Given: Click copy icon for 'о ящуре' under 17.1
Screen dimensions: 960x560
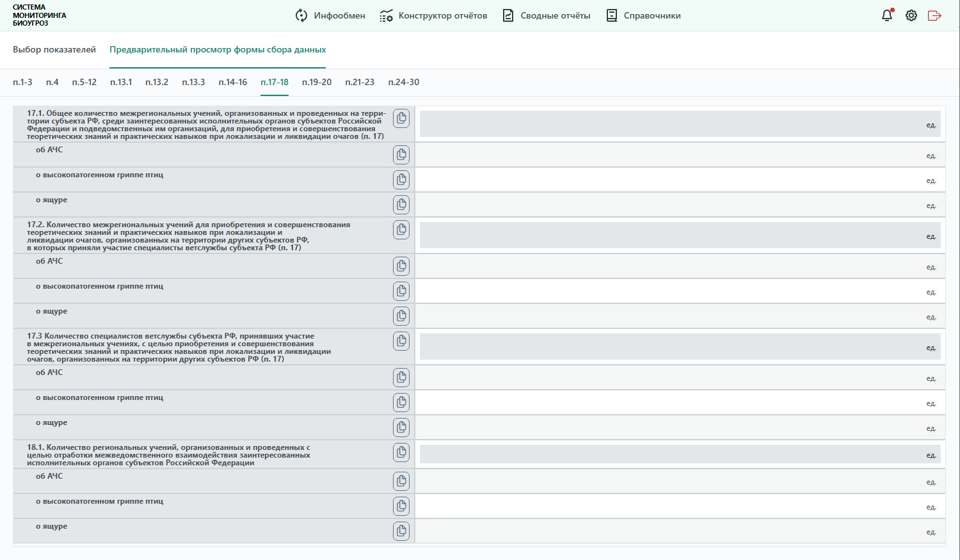Looking at the screenshot, I should coord(401,205).
